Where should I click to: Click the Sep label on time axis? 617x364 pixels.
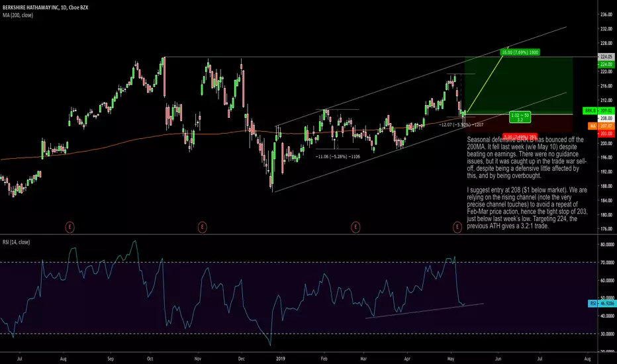point(111,359)
